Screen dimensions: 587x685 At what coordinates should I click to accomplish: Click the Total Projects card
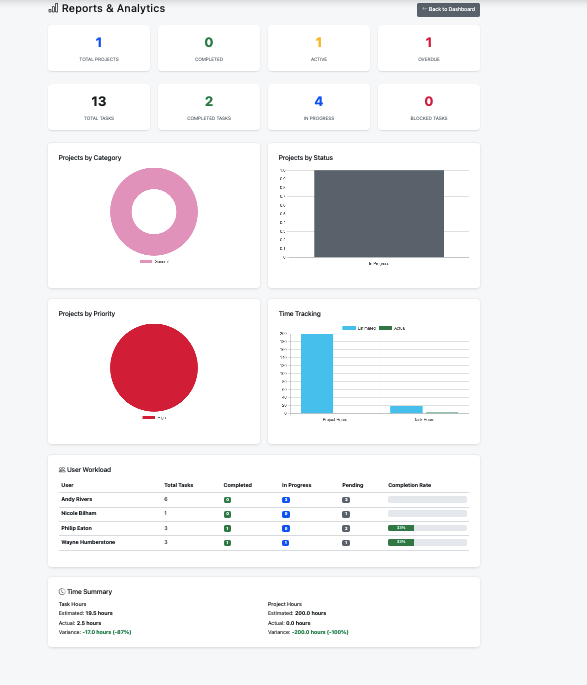(x=99, y=48)
